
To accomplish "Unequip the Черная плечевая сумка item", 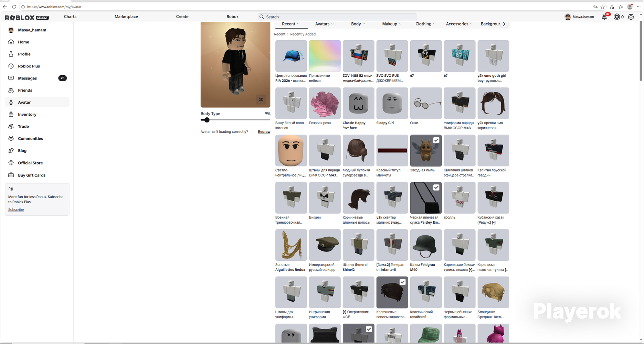I will [426, 198].
